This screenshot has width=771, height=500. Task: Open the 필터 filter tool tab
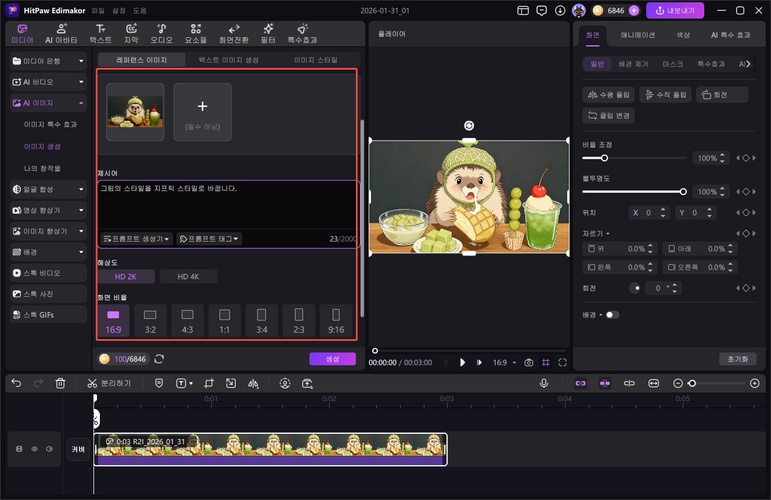(268, 33)
